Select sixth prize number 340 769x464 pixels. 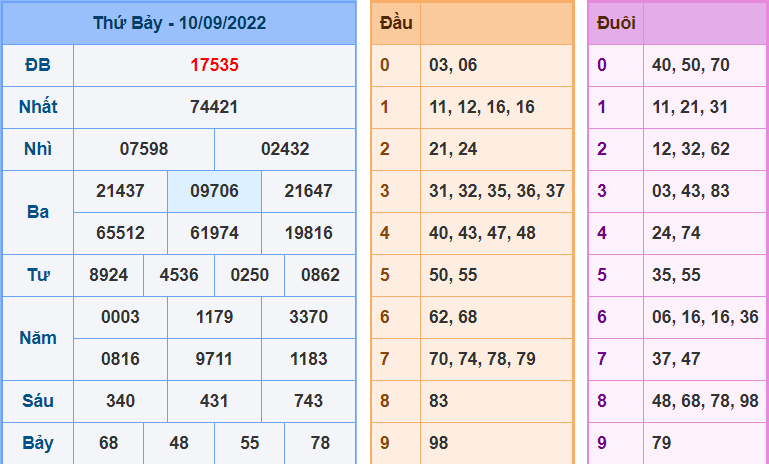tap(120, 401)
